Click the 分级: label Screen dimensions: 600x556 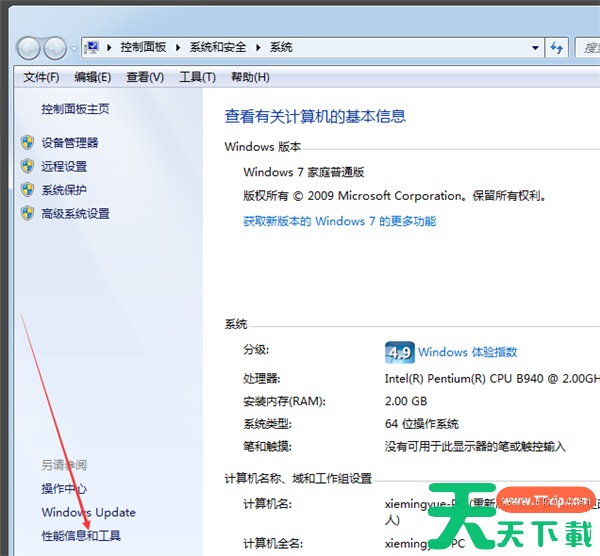click(x=256, y=350)
